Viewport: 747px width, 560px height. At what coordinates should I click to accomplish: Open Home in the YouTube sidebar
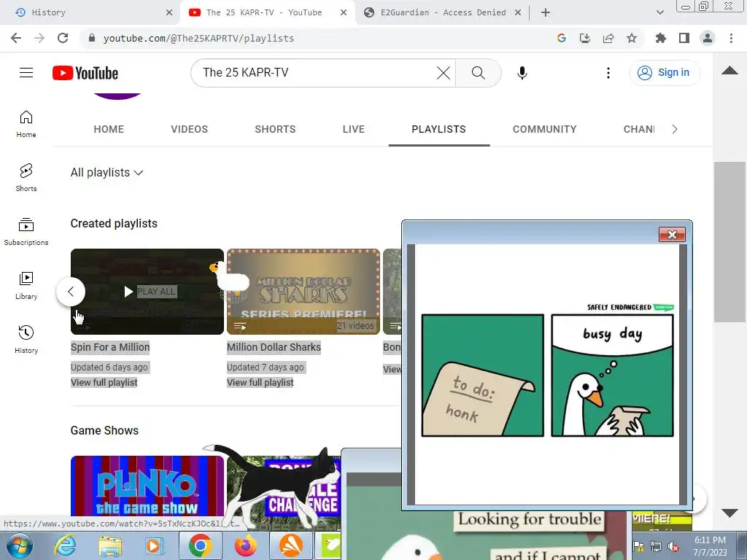click(x=26, y=124)
